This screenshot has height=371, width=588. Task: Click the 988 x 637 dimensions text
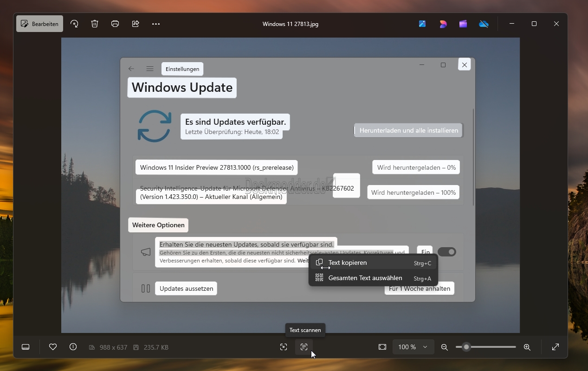tap(113, 347)
